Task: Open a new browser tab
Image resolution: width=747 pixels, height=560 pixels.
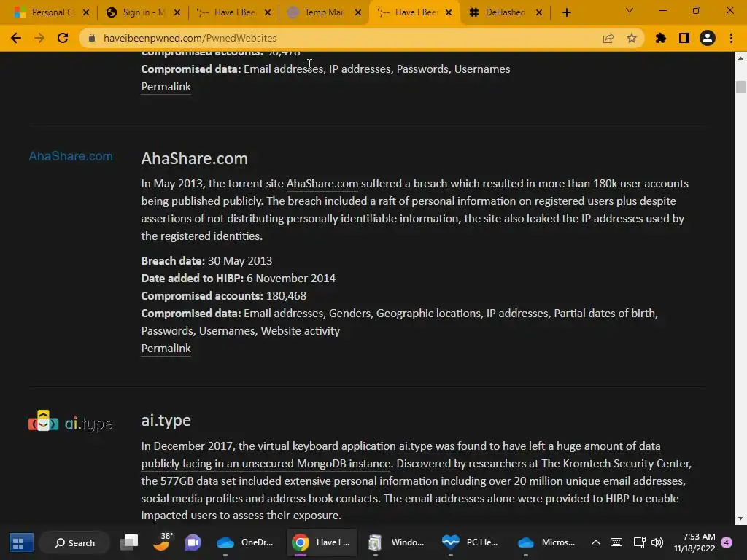Action: tap(566, 12)
